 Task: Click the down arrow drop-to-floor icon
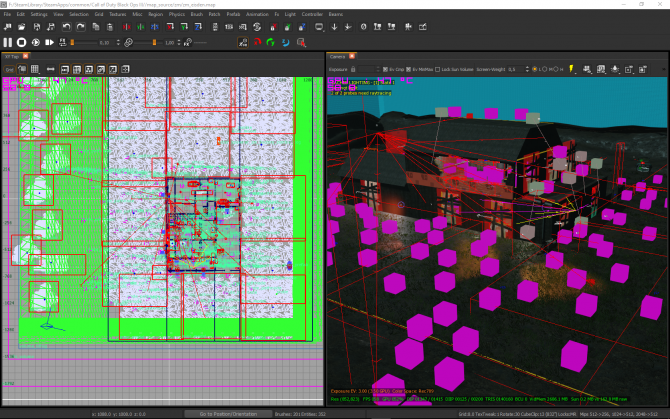click(334, 27)
